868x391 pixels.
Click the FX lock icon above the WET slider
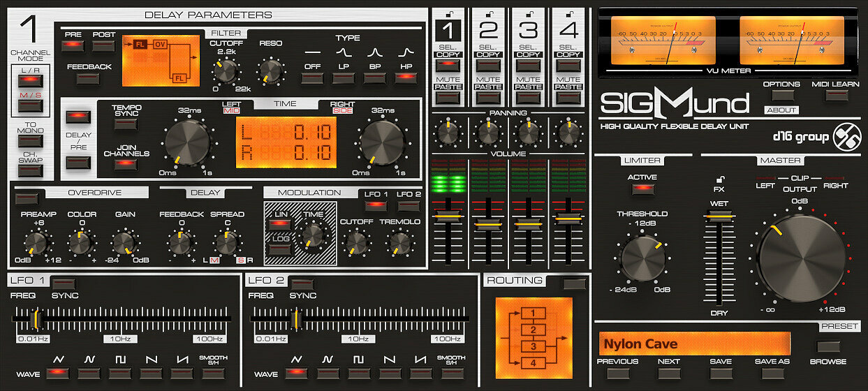[719, 179]
